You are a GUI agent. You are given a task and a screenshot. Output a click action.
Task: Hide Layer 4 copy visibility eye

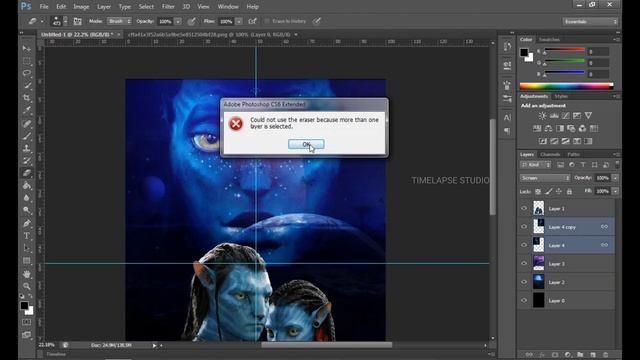(524, 227)
